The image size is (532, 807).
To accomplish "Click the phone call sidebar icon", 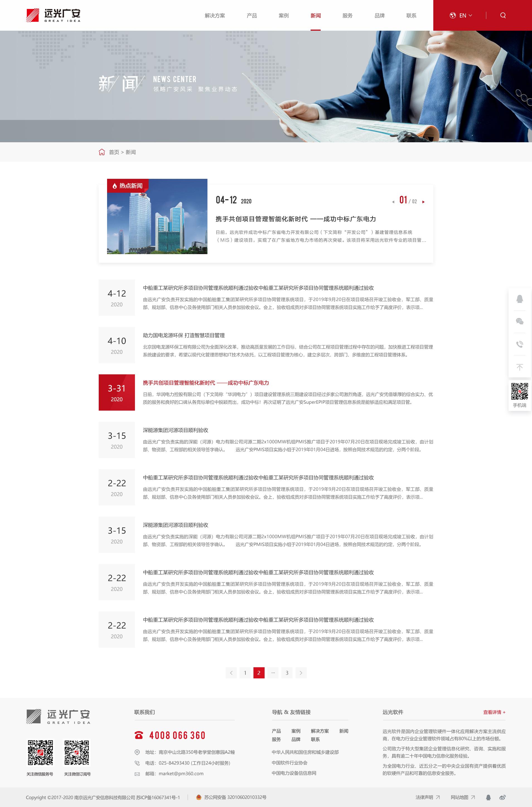I will click(519, 344).
